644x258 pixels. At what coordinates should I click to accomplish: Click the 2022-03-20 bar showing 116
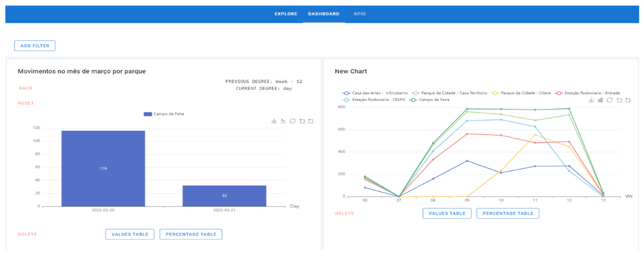[x=103, y=168]
